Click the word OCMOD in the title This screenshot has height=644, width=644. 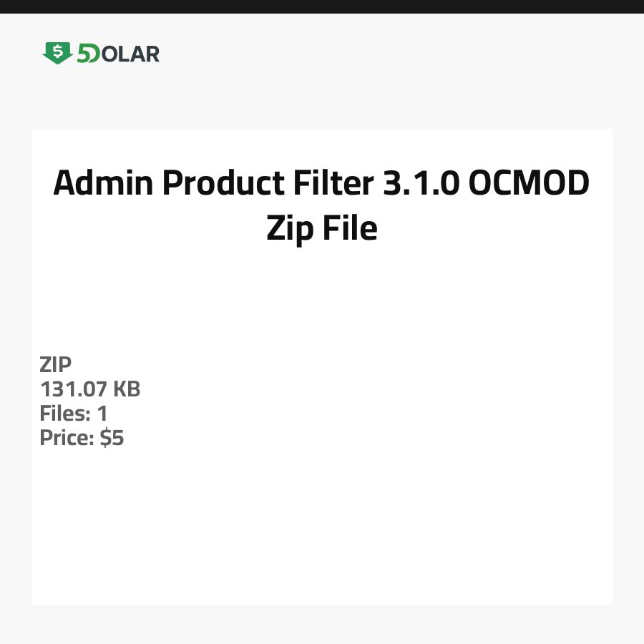529,183
